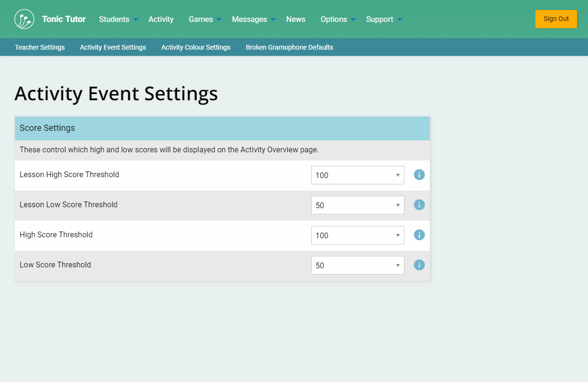Expand the High Score Threshold combo box
588x382 pixels.
coord(358,235)
